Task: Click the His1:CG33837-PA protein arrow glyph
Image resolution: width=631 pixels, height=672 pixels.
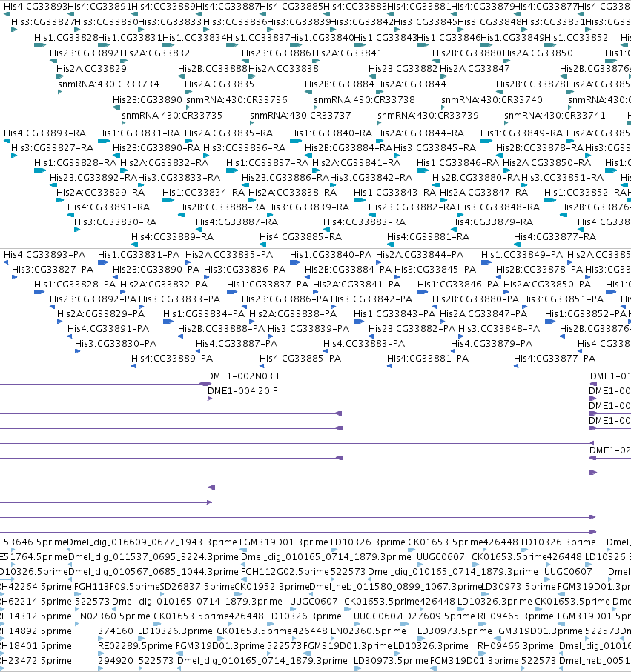Action: pos(232,292)
